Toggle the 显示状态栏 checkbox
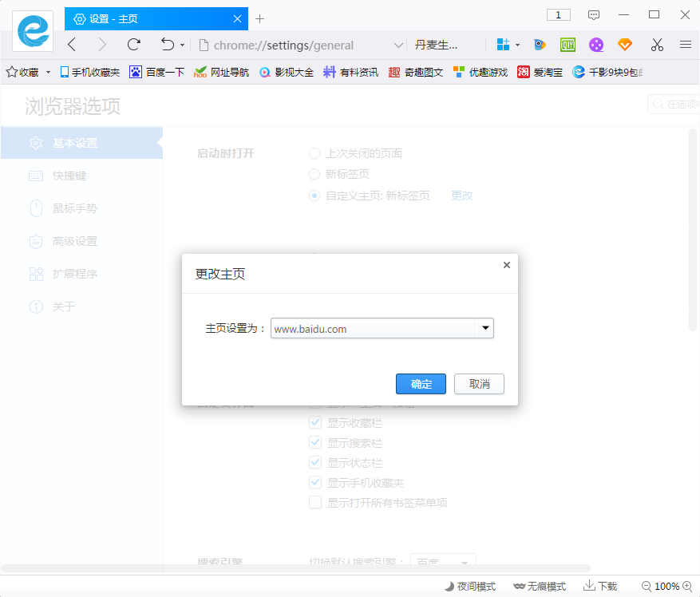This screenshot has width=700, height=597. click(x=314, y=462)
